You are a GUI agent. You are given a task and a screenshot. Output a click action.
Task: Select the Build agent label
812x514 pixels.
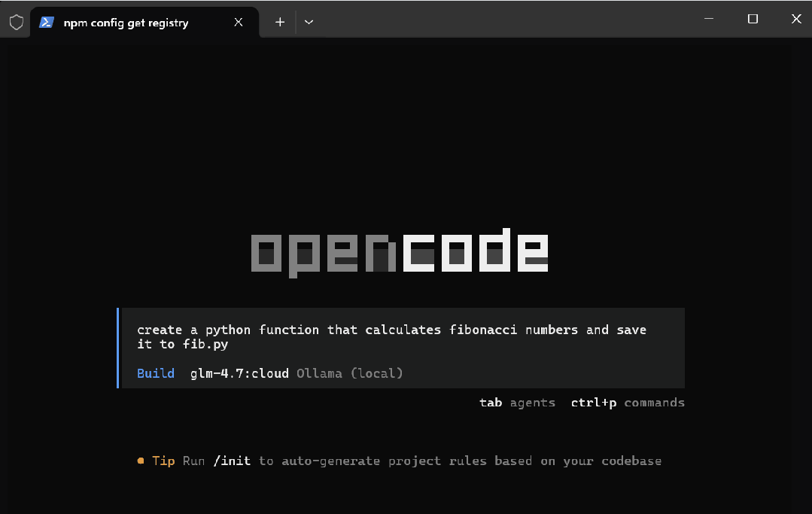155,373
